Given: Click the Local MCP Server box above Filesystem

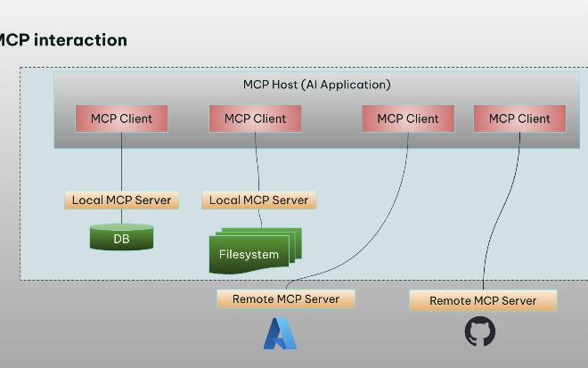Looking at the screenshot, I should point(258,200).
